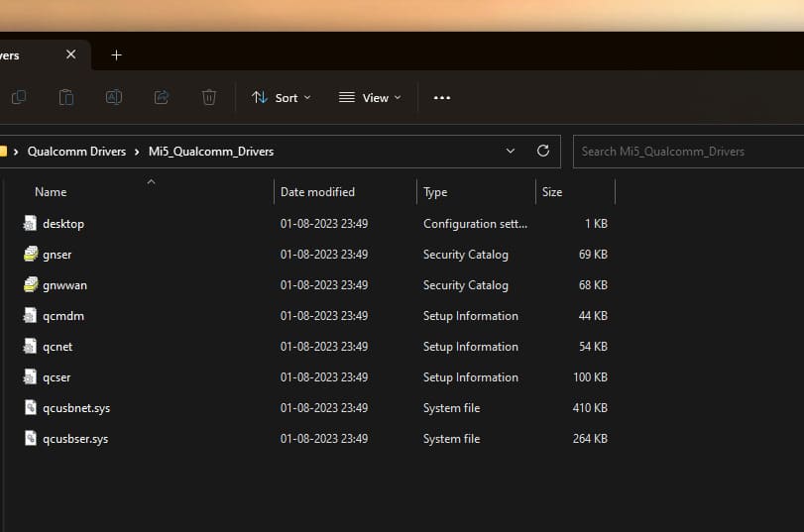Image resolution: width=804 pixels, height=532 pixels.
Task: Sort by Size column header
Action: point(552,191)
